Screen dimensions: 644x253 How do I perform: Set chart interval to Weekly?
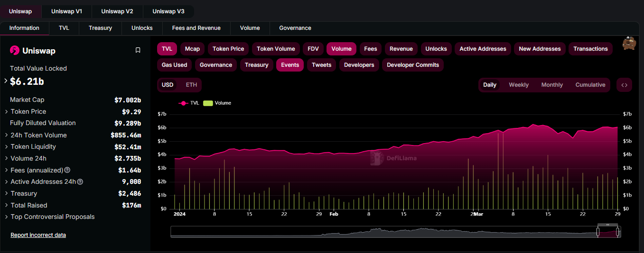519,85
